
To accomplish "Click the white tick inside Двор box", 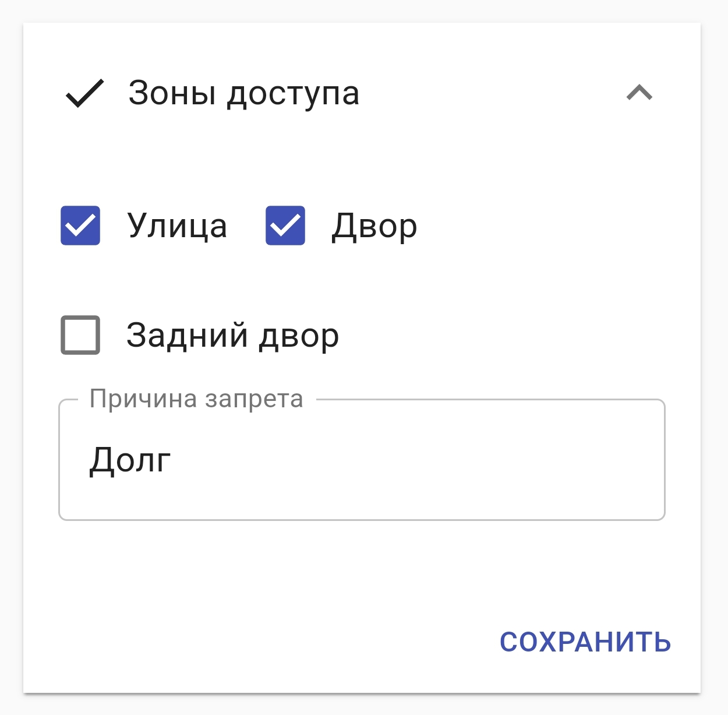I will 285,226.
